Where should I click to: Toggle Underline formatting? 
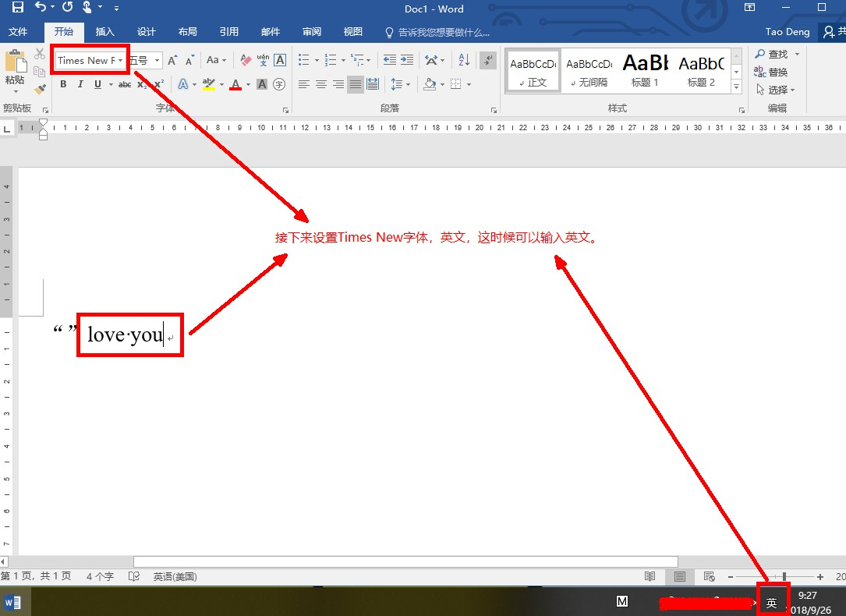click(x=97, y=84)
